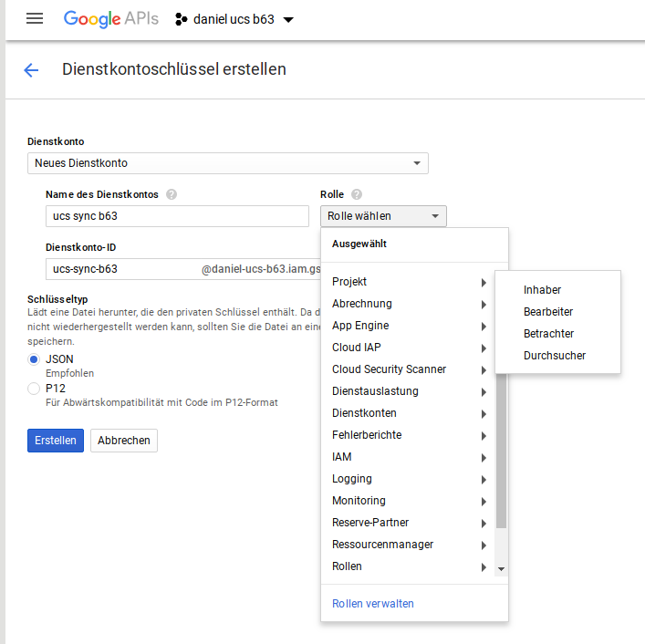The width and height of the screenshot is (645, 644).
Task: Select the JSON key type option
Action: (x=35, y=359)
